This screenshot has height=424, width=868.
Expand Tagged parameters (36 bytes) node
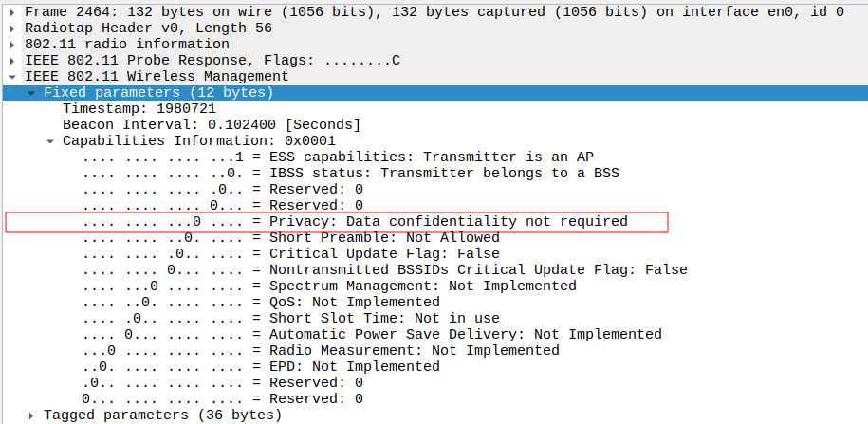click(x=31, y=415)
